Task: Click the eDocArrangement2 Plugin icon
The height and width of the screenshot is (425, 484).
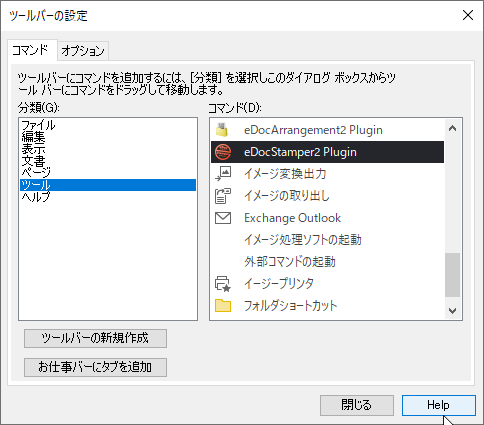Action: coord(222,130)
